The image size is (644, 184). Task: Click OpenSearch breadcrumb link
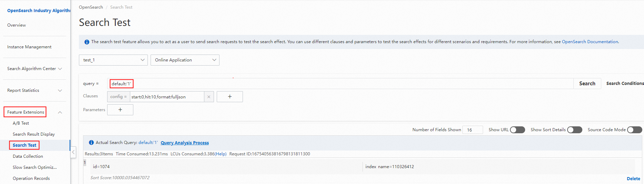tap(91, 7)
